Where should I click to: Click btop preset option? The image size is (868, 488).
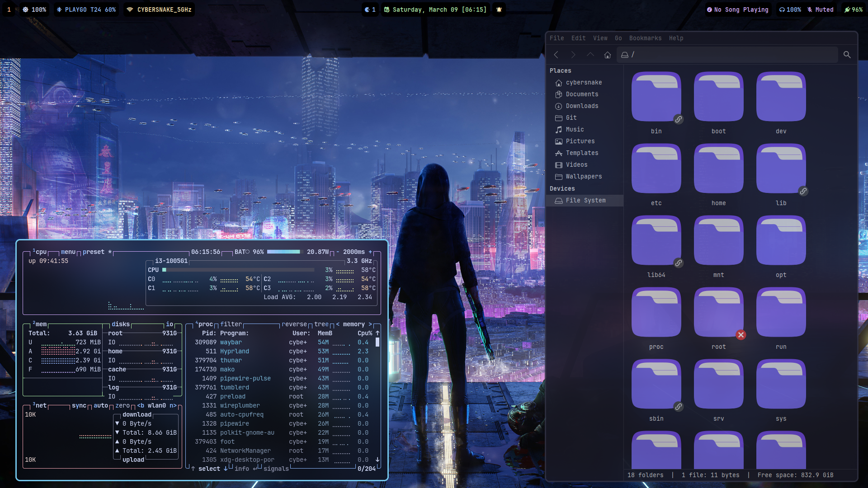click(x=94, y=252)
